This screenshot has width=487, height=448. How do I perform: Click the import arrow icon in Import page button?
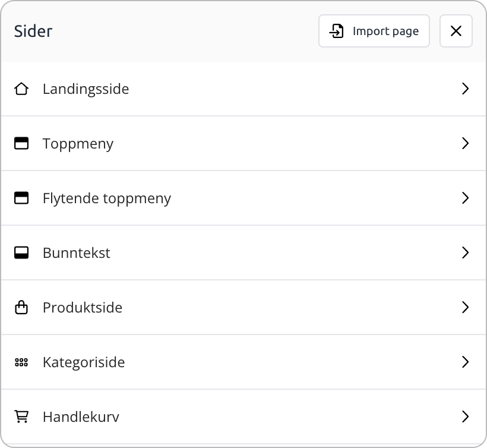tap(337, 31)
